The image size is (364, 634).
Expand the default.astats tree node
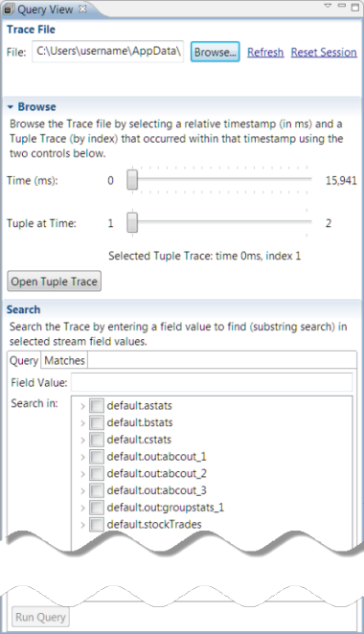point(82,406)
